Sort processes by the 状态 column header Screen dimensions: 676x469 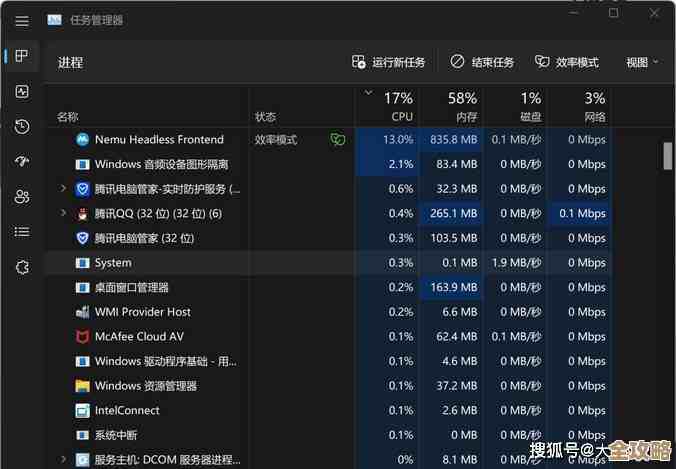point(265,117)
